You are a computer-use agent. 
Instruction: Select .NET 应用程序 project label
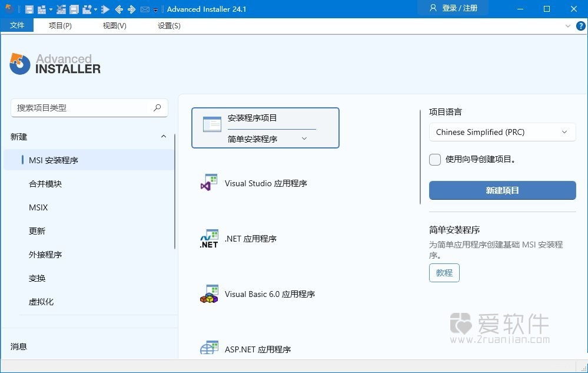(251, 239)
